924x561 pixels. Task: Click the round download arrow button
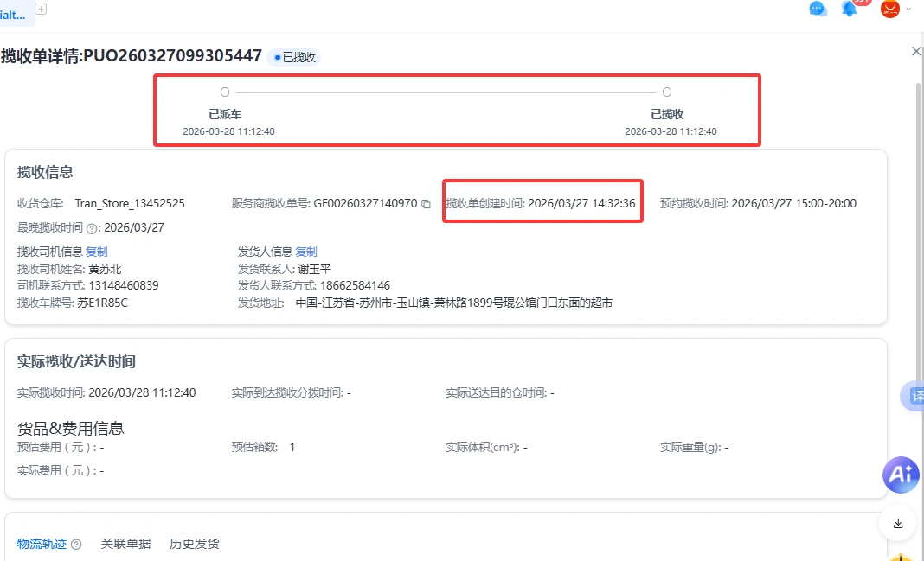coord(897,523)
